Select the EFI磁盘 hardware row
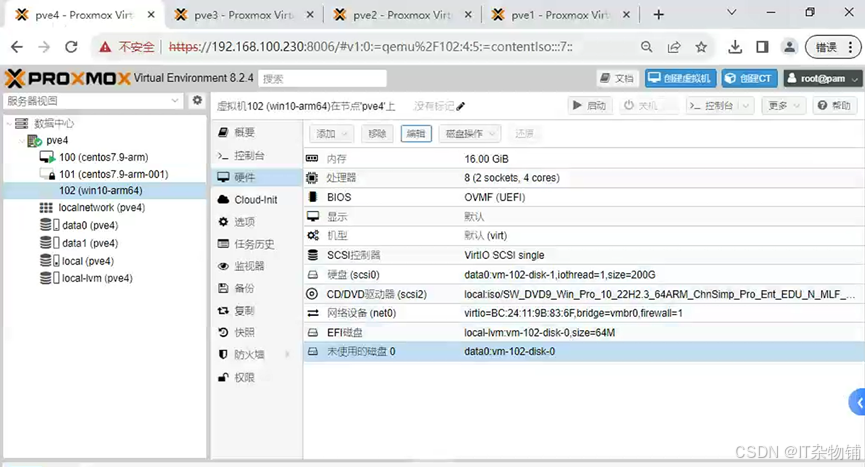 (584, 332)
